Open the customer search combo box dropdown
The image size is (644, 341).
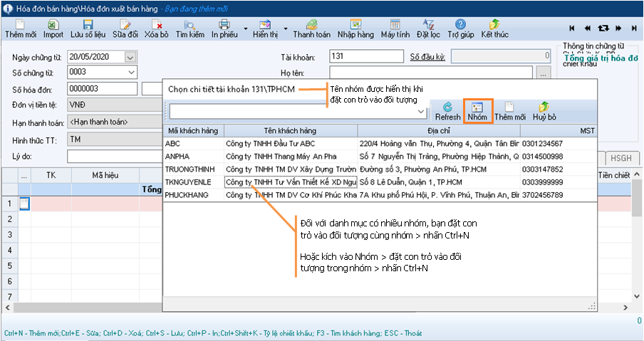point(420,112)
